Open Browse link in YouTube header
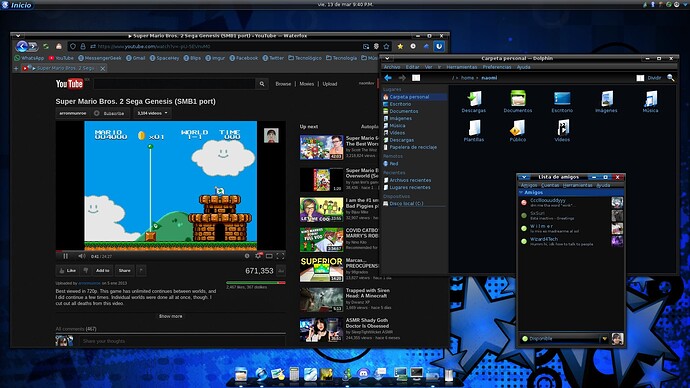The width and height of the screenshot is (690, 388). [x=283, y=84]
